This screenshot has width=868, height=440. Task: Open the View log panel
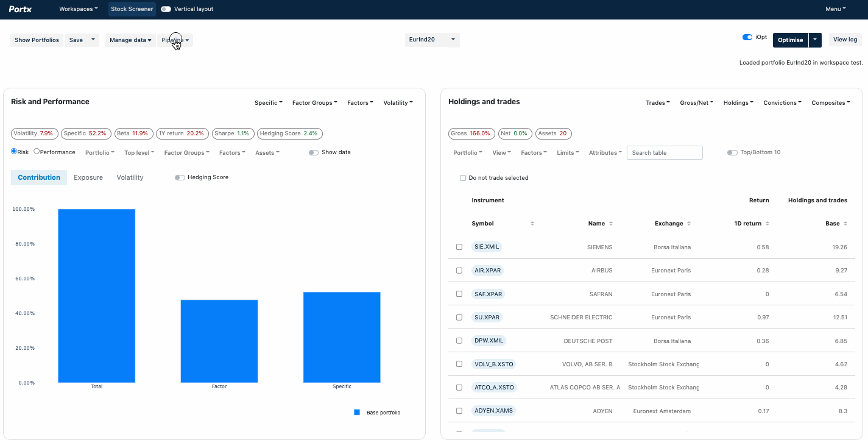(845, 39)
